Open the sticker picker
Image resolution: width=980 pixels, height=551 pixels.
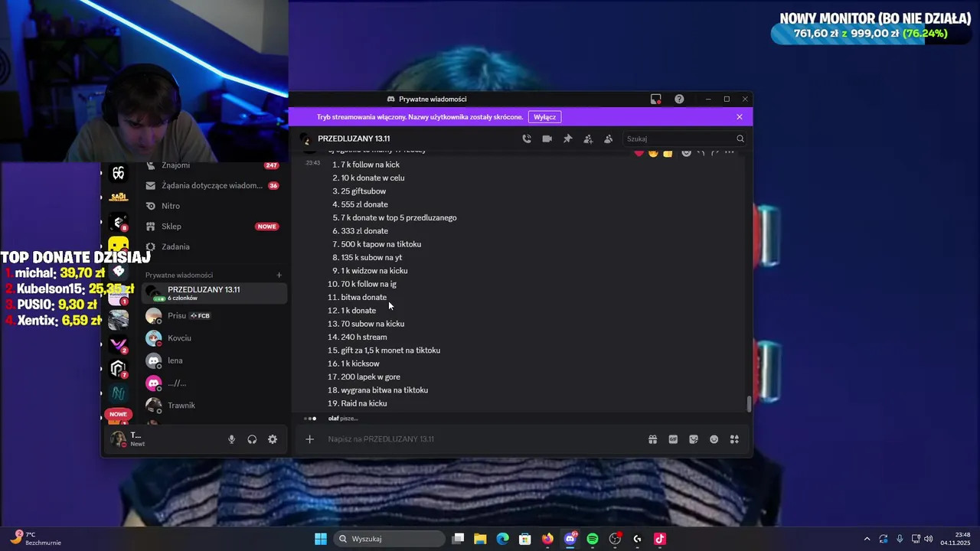click(x=694, y=439)
